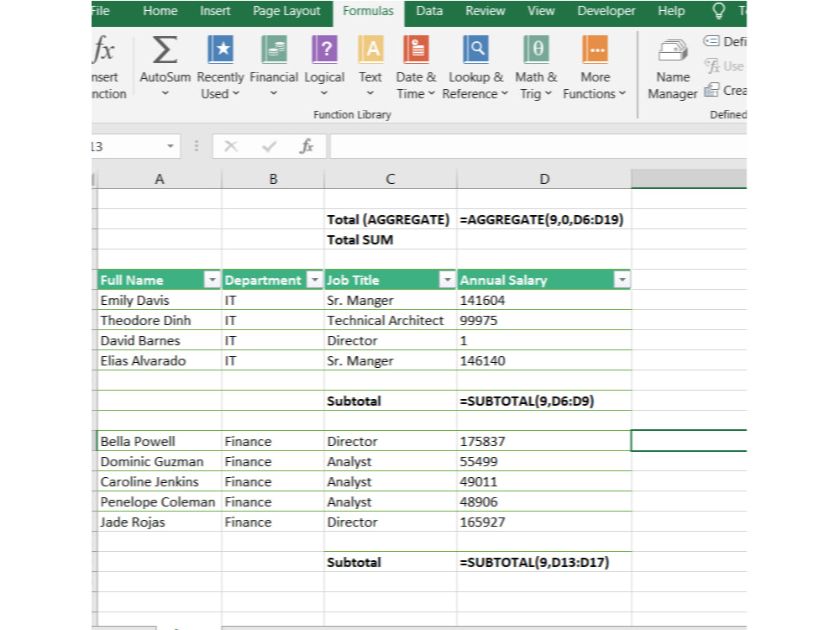
Task: Open the Annual Salary column filter
Action: [622, 280]
